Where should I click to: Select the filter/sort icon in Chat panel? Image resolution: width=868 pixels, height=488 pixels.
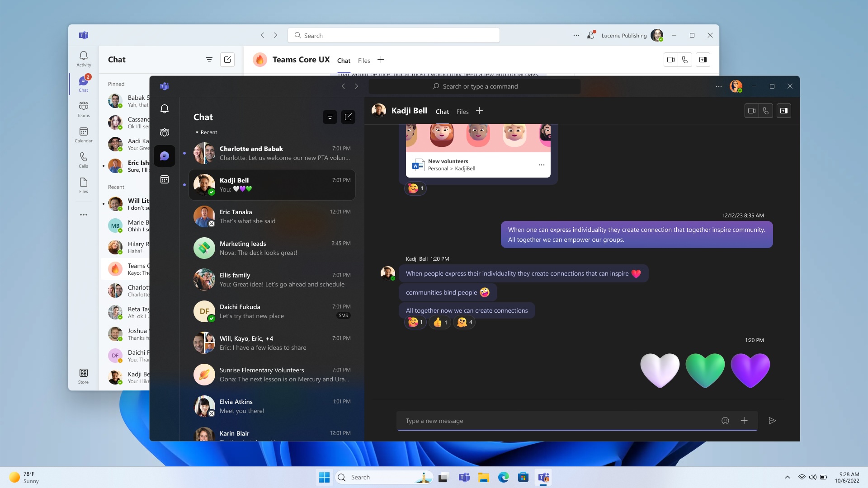pos(330,117)
